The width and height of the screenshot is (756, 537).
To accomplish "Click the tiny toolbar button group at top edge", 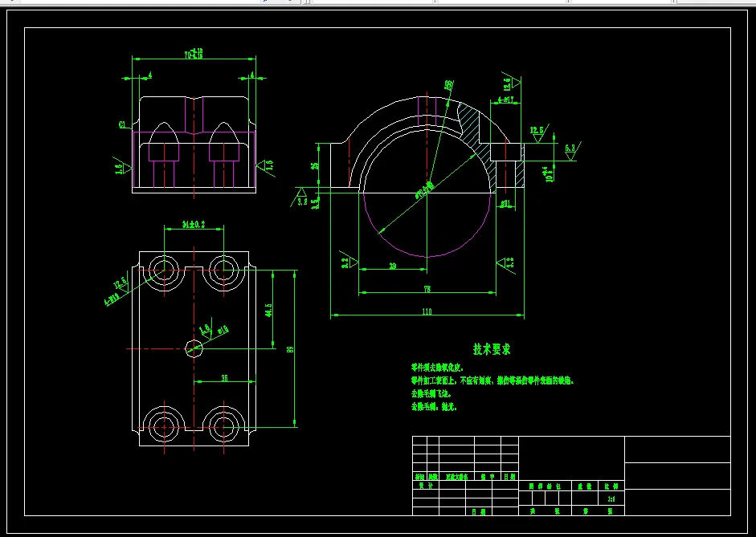I will pos(307,3).
